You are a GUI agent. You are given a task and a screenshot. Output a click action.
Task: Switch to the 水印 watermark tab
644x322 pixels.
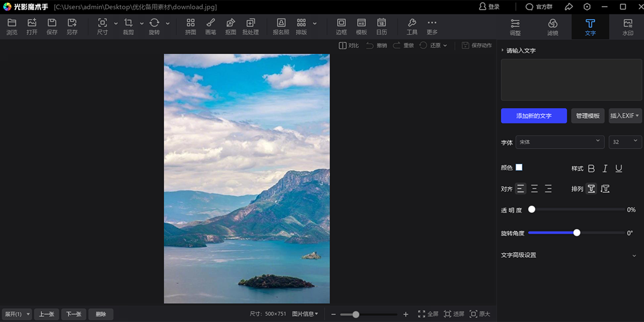627,26
